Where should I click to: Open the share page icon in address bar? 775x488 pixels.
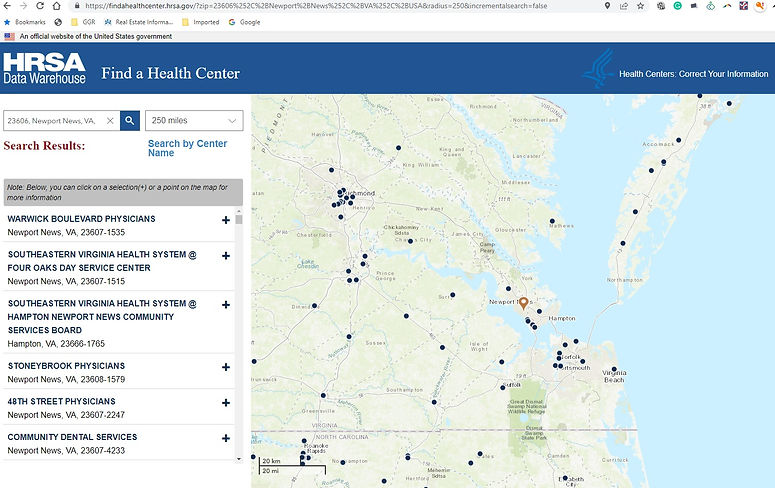point(624,6)
